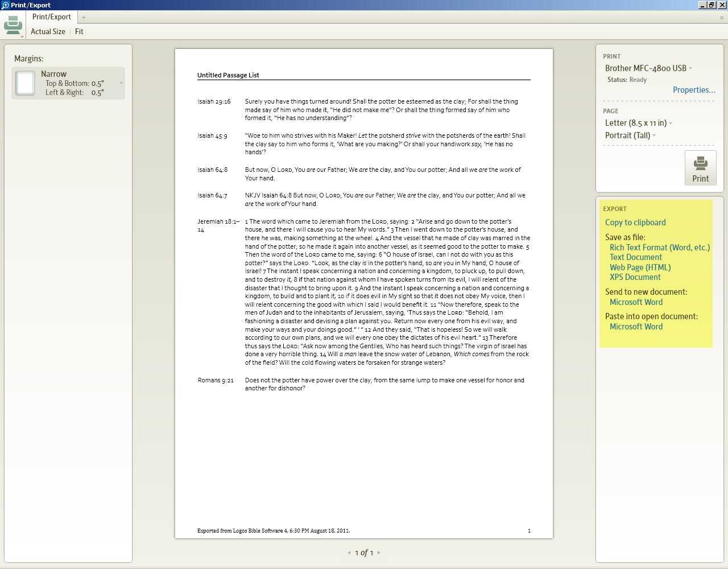Open printer Properties link
Viewport: 728px width, 569px height.
click(694, 90)
